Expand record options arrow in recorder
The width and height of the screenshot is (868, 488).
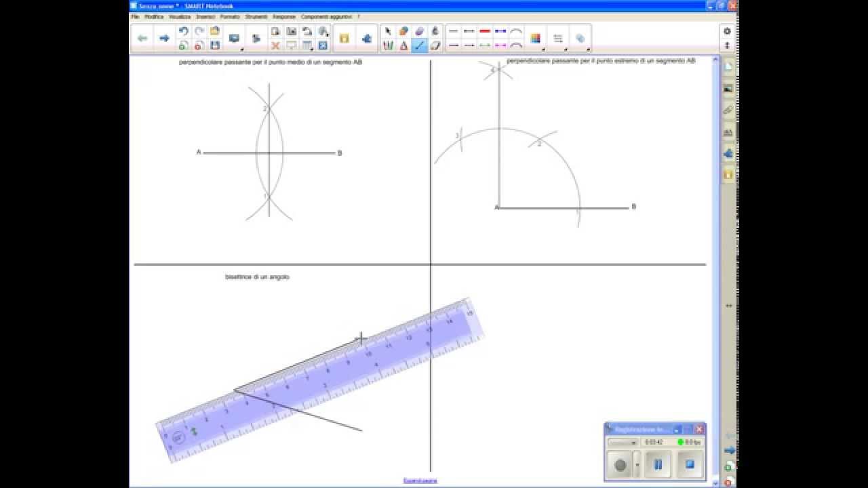[637, 466]
